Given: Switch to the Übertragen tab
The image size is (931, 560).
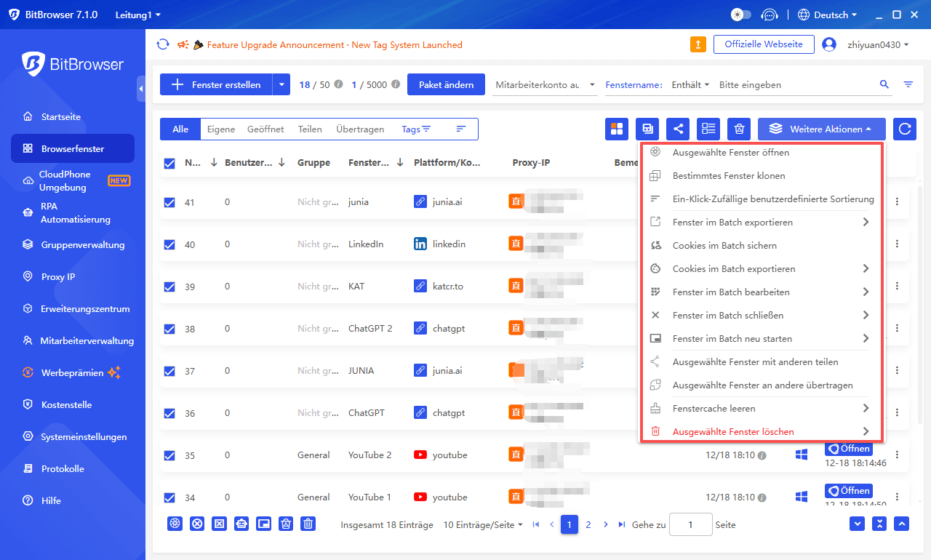Looking at the screenshot, I should (360, 129).
